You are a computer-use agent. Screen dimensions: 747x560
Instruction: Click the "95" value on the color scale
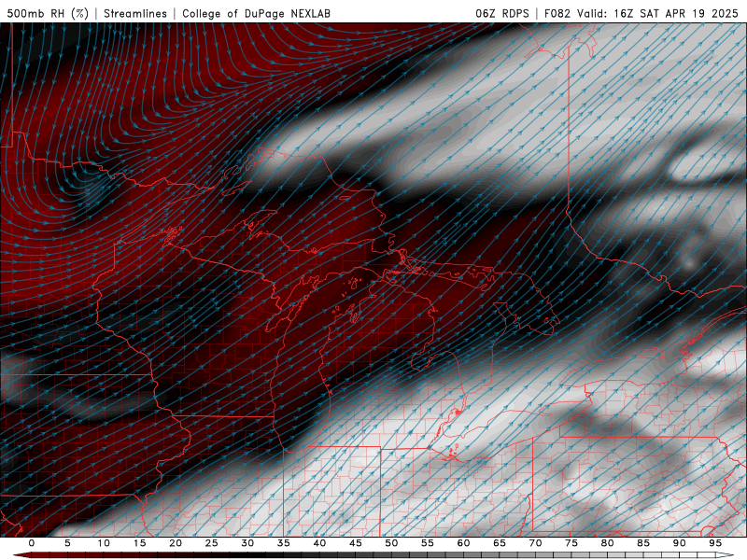click(x=715, y=543)
